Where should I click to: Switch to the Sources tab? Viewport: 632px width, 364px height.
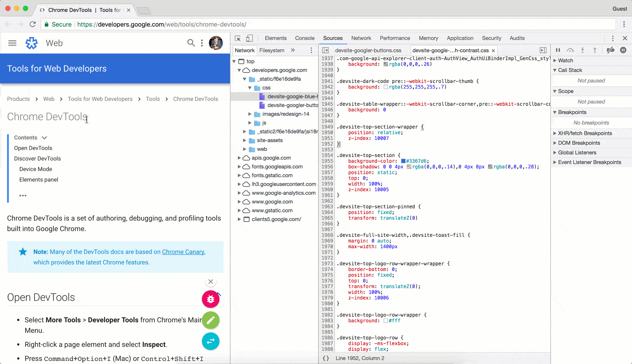(x=332, y=38)
